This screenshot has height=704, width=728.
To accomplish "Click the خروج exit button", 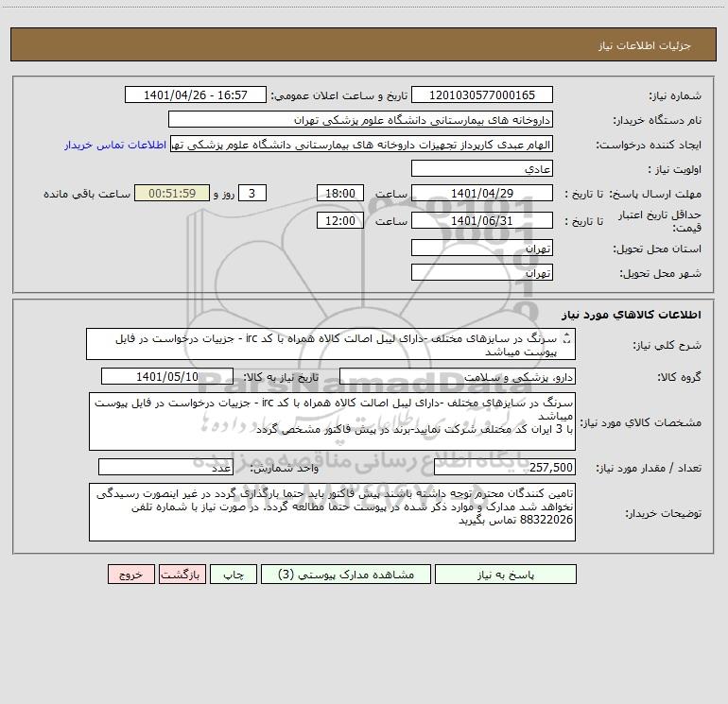I will (x=130, y=574).
